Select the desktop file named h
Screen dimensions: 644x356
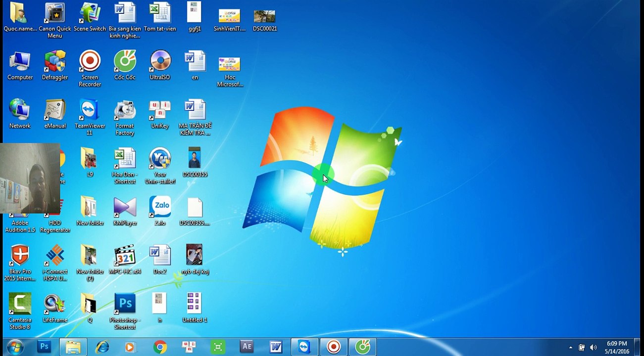tap(160, 308)
